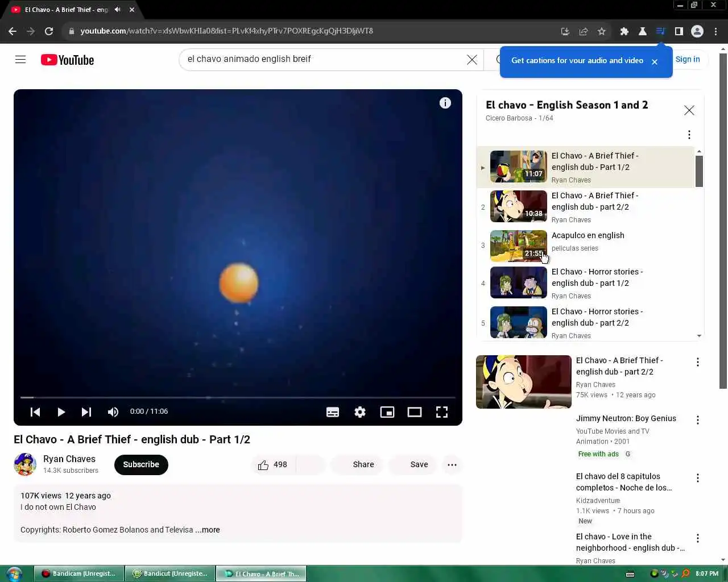This screenshot has height=582, width=728.
Task: Open Chrome profile avatar
Action: [697, 31]
